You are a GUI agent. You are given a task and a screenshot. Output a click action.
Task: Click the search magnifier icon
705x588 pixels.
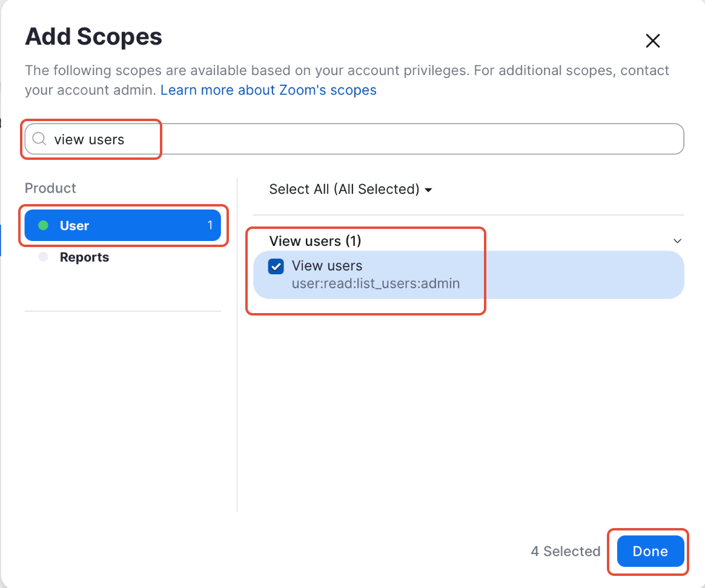(x=39, y=139)
